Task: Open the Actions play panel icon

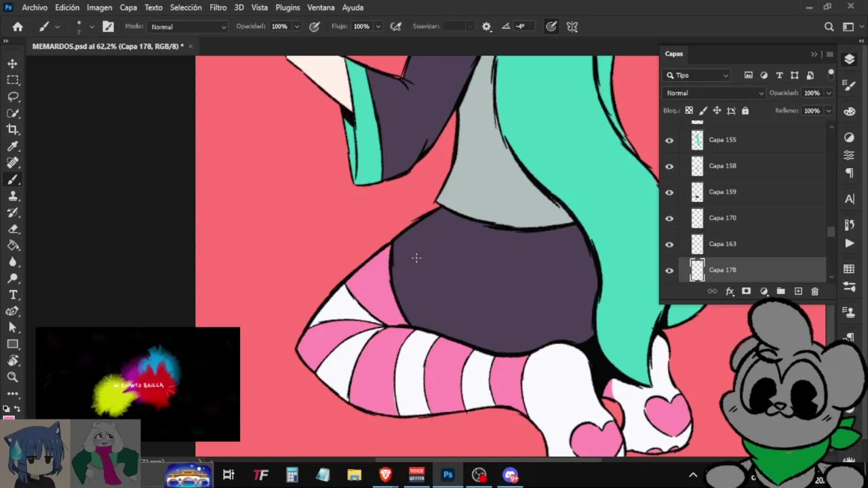Action: tap(849, 243)
